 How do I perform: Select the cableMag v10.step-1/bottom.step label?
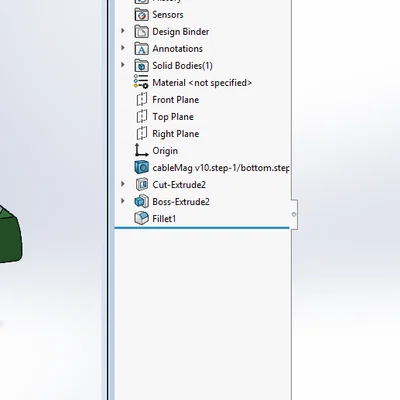click(x=221, y=168)
